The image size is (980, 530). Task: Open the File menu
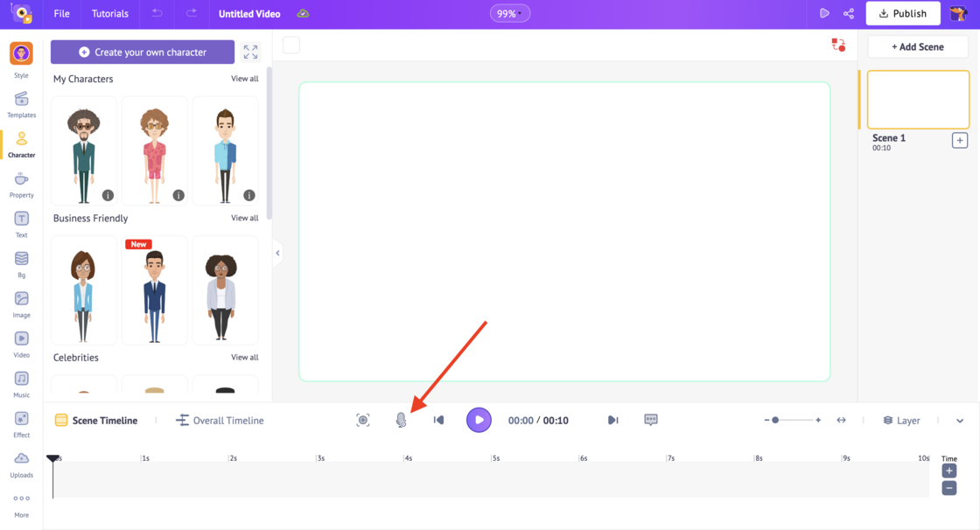(61, 14)
